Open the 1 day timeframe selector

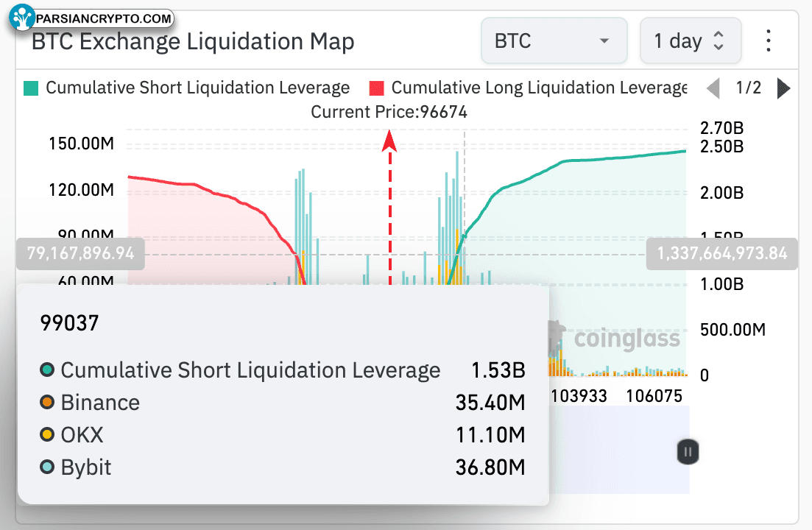click(x=691, y=41)
